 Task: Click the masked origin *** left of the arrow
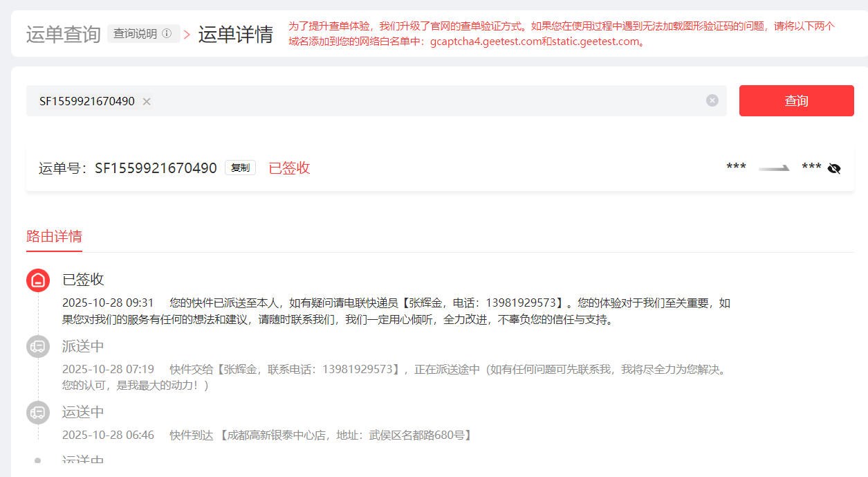pyautogui.click(x=736, y=168)
